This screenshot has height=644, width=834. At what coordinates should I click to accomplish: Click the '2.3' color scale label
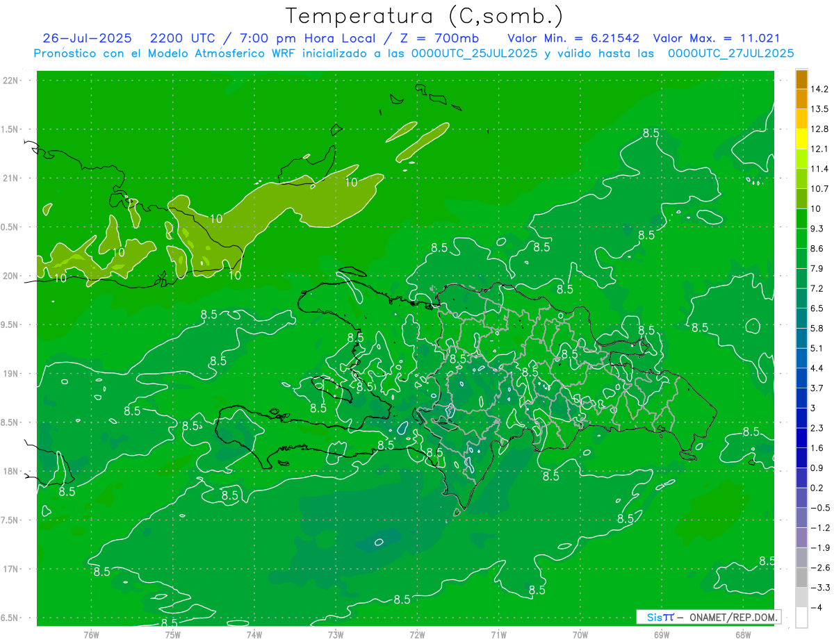click(817, 428)
